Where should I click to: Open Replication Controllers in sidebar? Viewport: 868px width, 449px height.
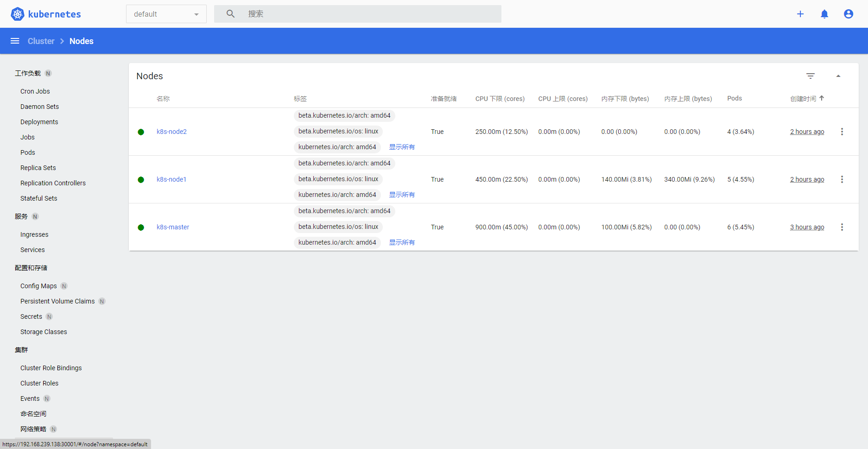click(x=53, y=183)
